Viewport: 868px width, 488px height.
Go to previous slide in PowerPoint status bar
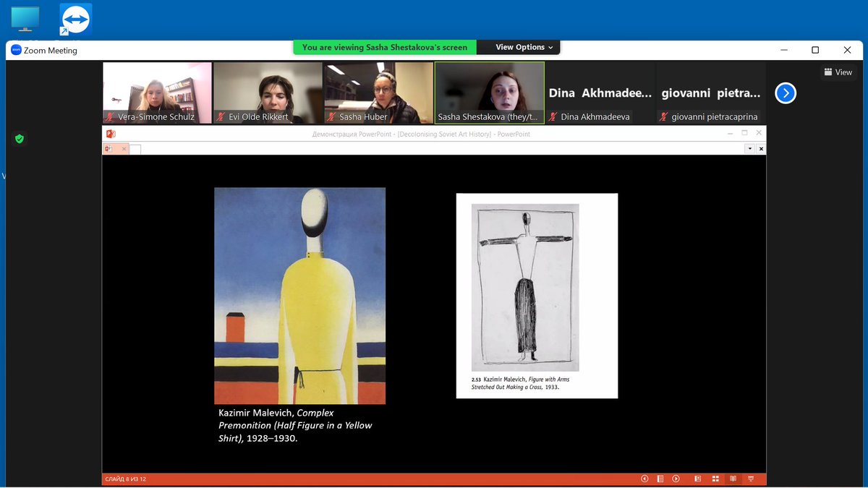coord(644,479)
